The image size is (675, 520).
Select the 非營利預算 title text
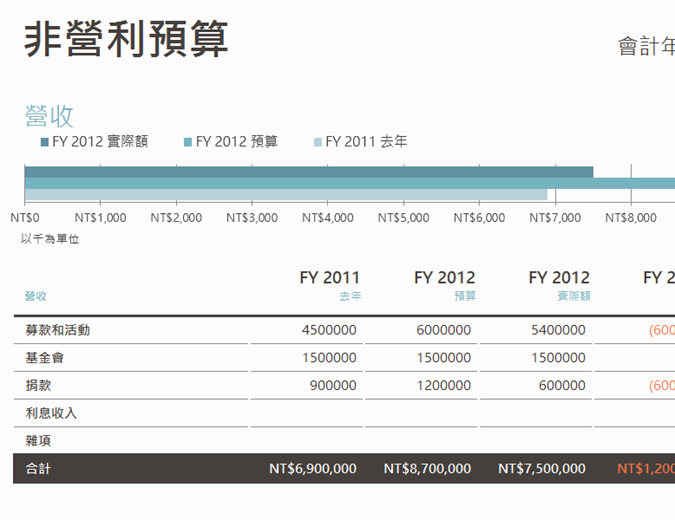click(x=126, y=40)
